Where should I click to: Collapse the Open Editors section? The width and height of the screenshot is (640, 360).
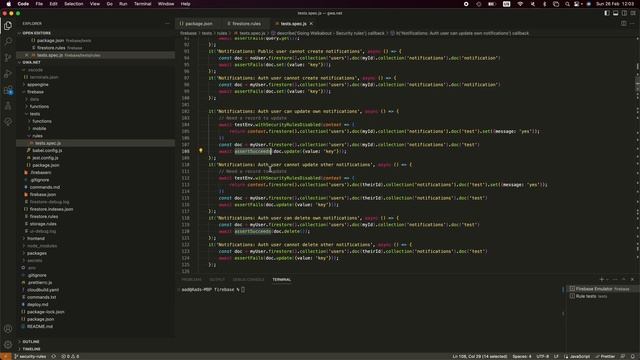[96, 33]
